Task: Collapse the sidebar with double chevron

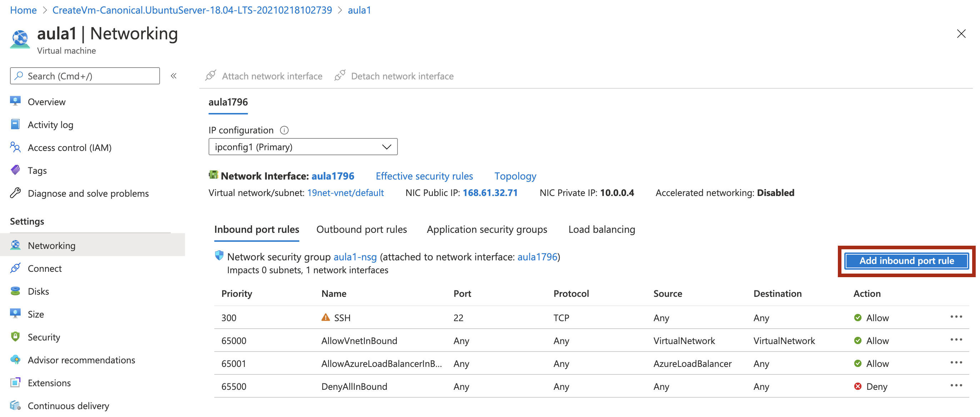Action: pos(174,76)
